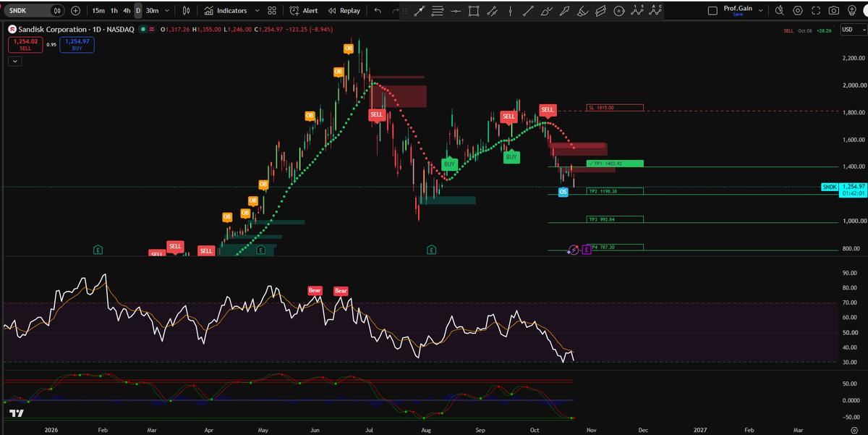Open the indicator templates grid icon
This screenshot has height=435, width=868.
272,11
